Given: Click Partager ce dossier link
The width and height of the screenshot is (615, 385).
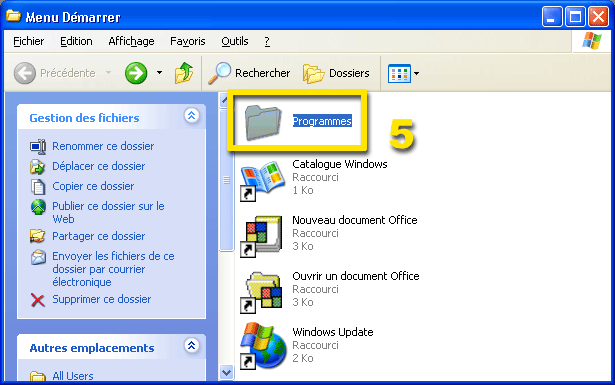Looking at the screenshot, I should [x=98, y=236].
